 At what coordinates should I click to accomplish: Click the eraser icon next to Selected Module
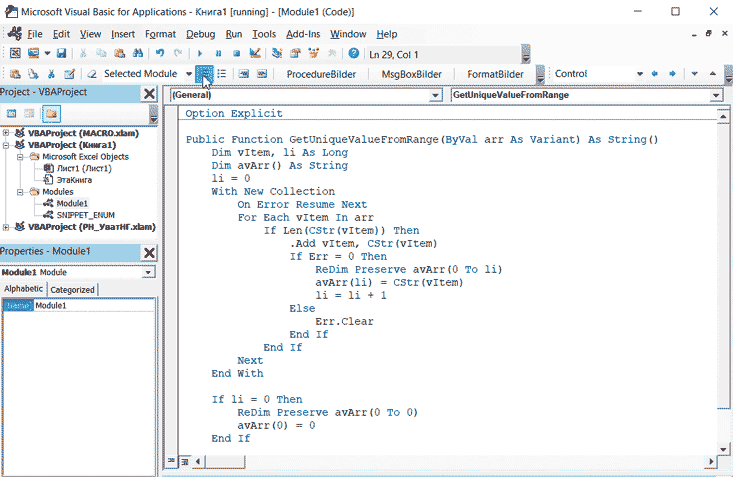(92, 74)
